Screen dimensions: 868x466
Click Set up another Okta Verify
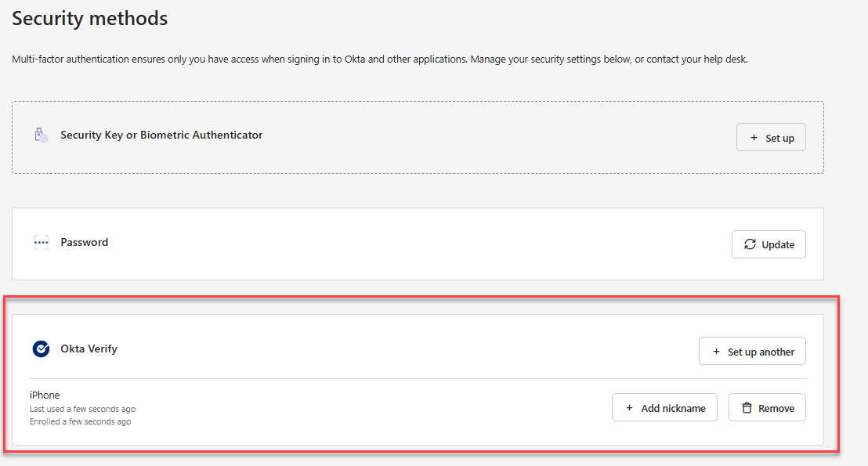pyautogui.click(x=752, y=351)
